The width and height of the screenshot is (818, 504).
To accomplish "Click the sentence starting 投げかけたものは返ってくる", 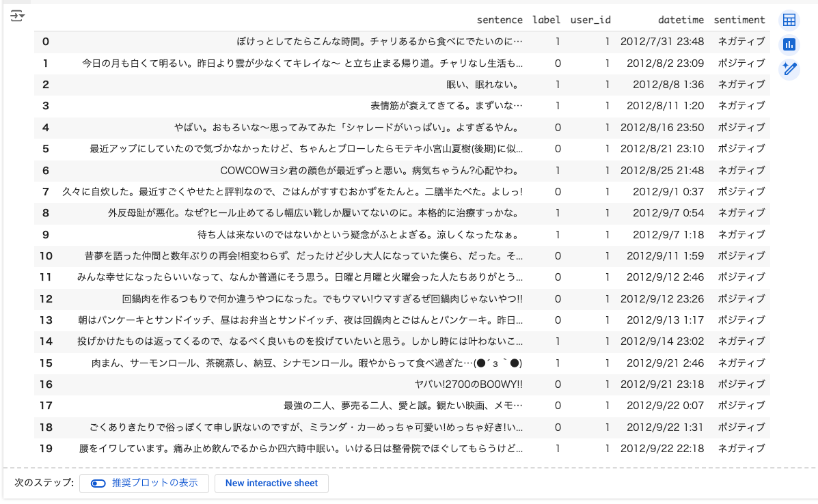I will tap(300, 341).
